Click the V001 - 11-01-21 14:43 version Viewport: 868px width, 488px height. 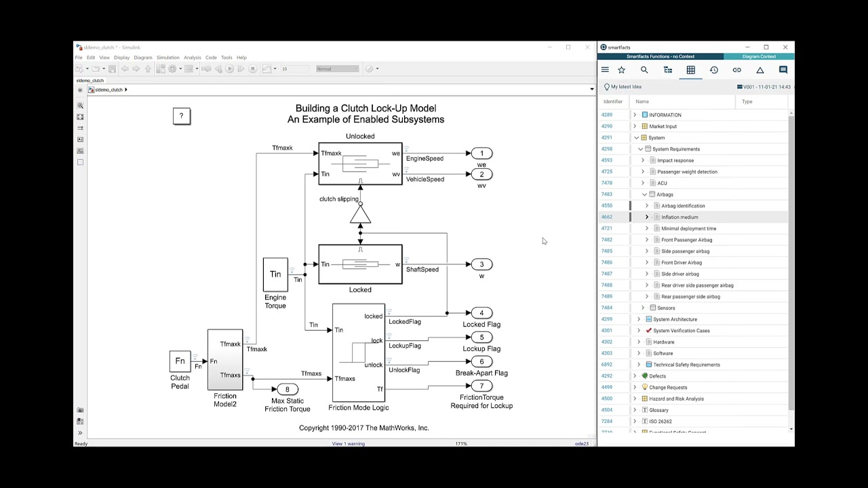767,87
